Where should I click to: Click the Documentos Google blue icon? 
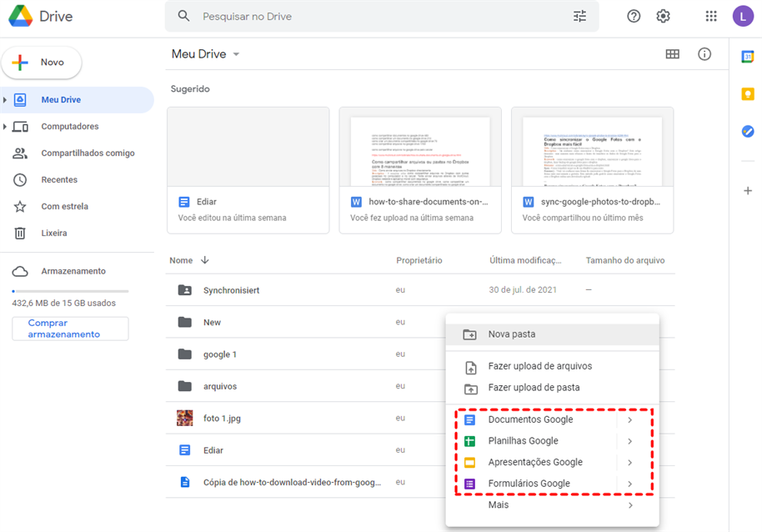469,419
